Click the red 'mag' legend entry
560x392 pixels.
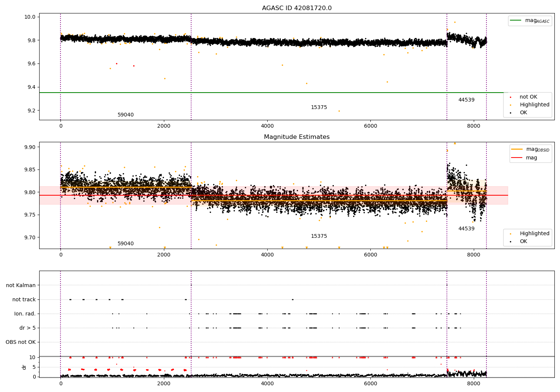pyautogui.click(x=525, y=158)
